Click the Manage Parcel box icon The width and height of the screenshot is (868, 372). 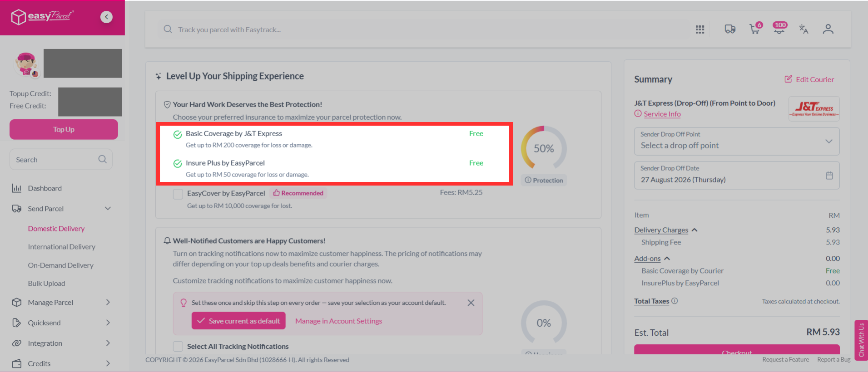pyautogui.click(x=17, y=302)
